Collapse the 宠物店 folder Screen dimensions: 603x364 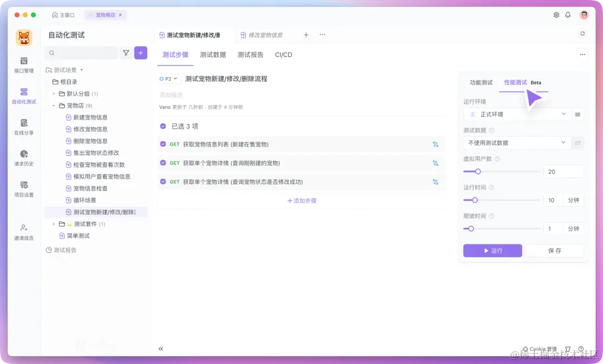[x=53, y=106]
